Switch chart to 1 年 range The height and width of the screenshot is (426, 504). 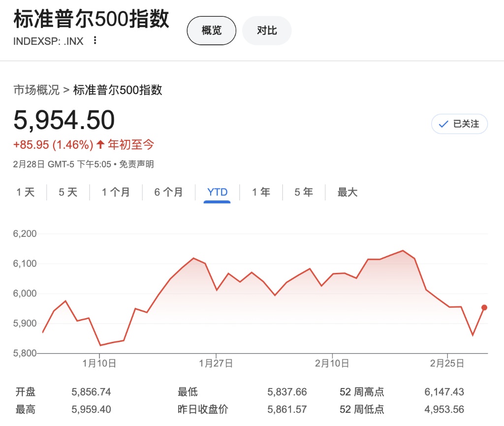[x=261, y=192]
